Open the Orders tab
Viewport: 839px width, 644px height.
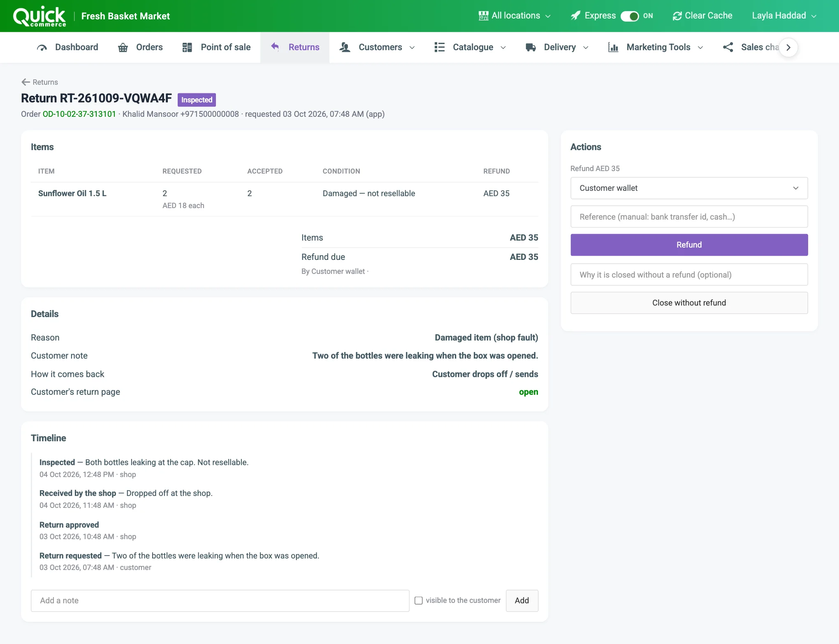(140, 47)
